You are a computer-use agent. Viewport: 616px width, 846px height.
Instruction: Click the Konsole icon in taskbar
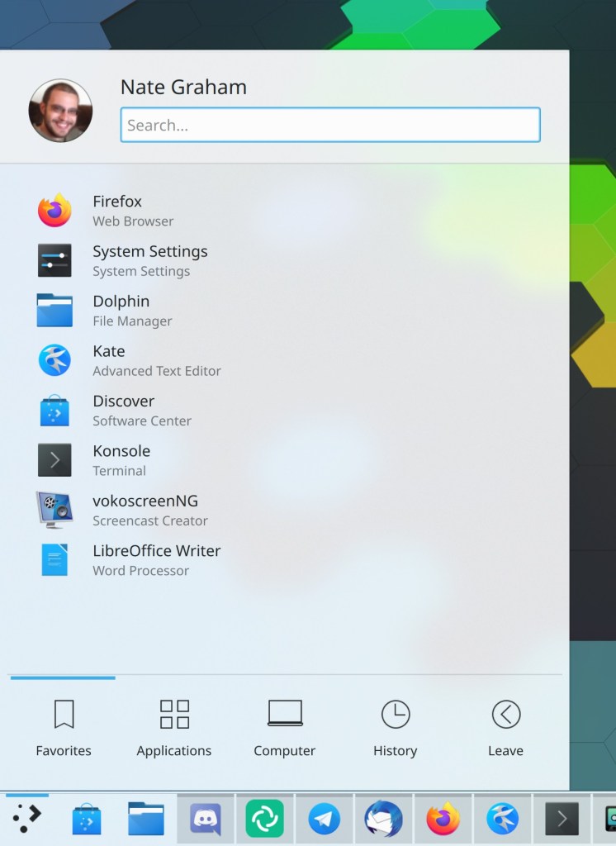[562, 819]
